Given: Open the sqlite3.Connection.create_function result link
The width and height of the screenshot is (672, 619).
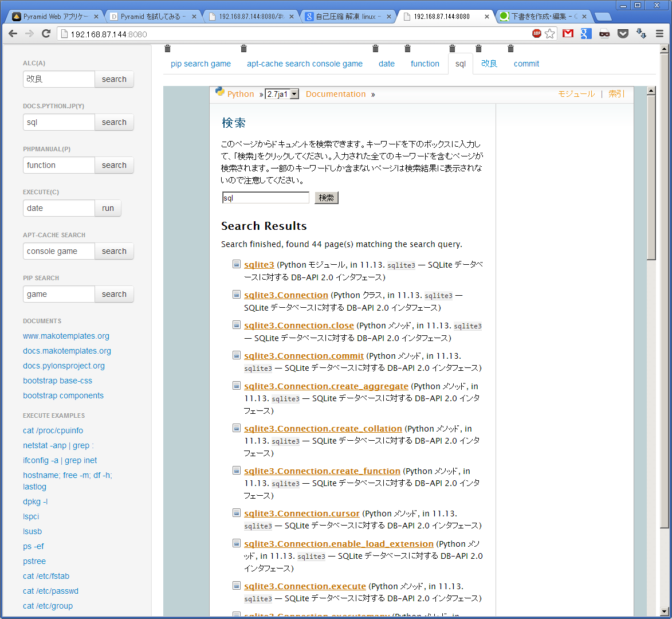Looking at the screenshot, I should point(322,471).
